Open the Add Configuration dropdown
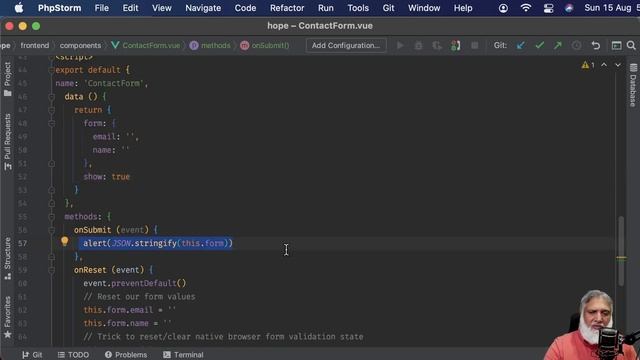 tap(346, 45)
